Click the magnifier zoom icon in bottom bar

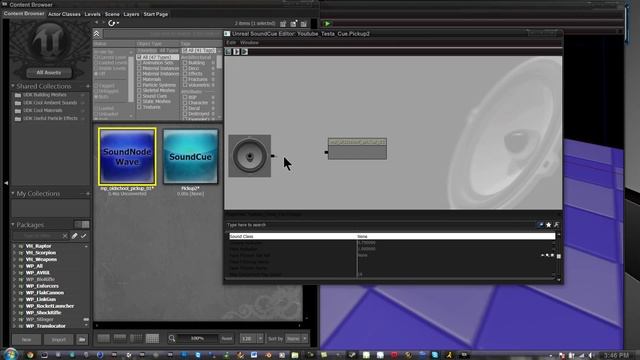click(x=172, y=338)
